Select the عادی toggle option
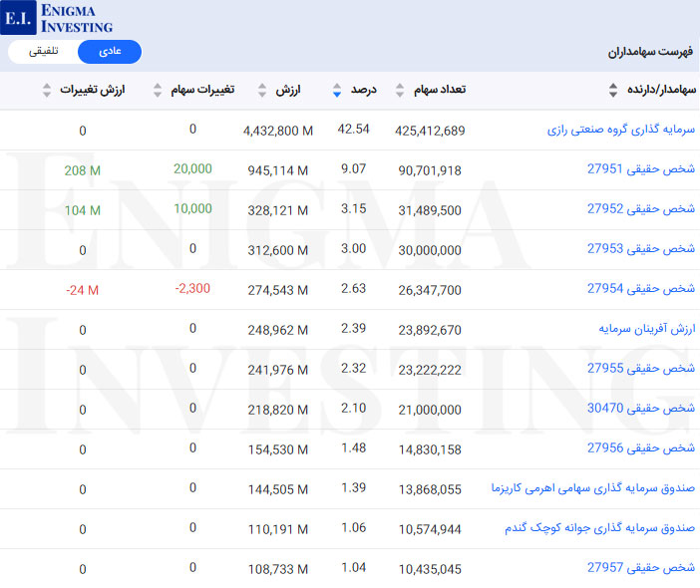Image resolution: width=700 pixels, height=588 pixels. [109, 52]
